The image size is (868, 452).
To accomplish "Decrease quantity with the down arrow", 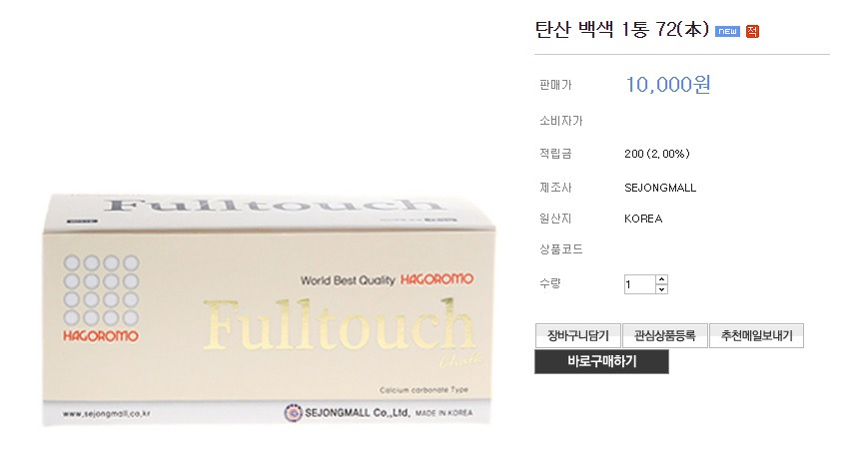I will pyautogui.click(x=661, y=289).
